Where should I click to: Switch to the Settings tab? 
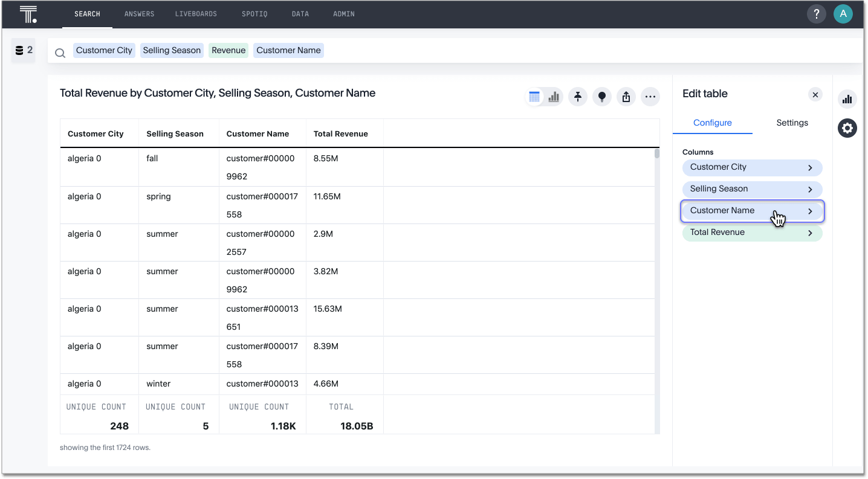(792, 123)
